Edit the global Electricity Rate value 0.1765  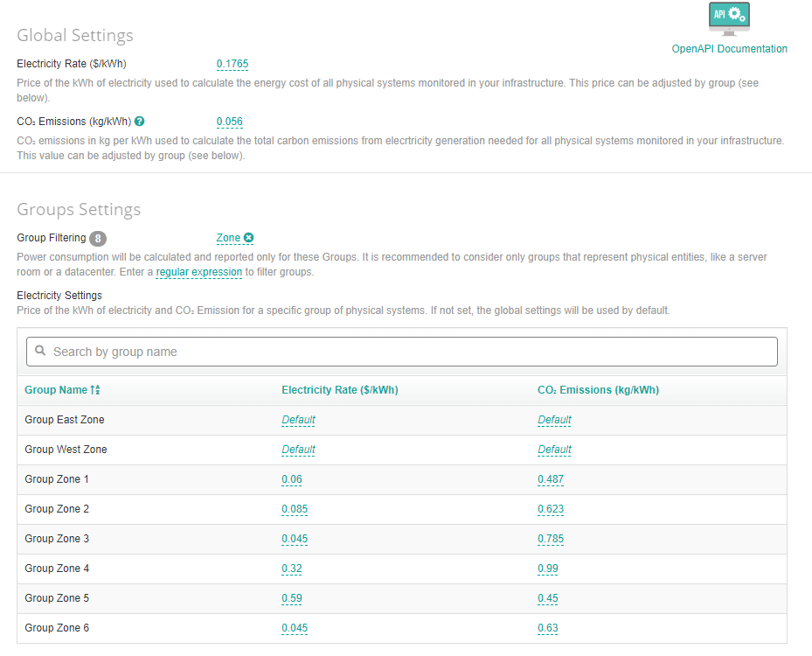point(231,64)
